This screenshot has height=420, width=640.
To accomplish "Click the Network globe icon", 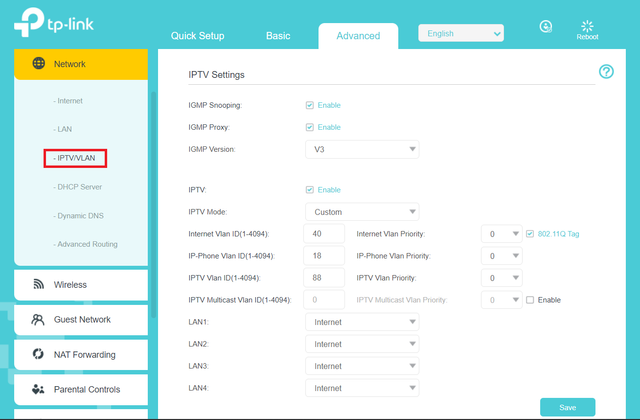I will [x=39, y=63].
